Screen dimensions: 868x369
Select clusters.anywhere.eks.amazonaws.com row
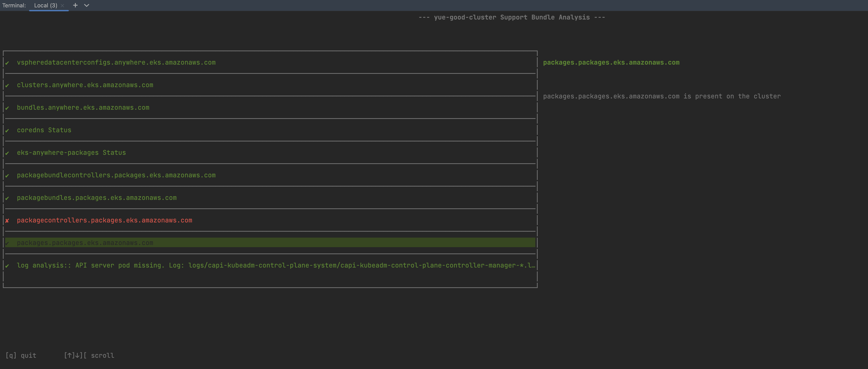click(85, 85)
